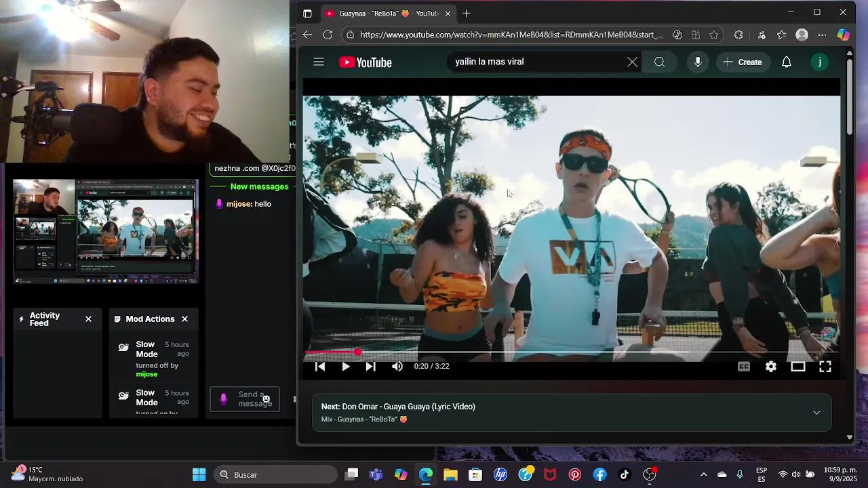
Task: Click mijose link in Mod Actions
Action: 146,374
